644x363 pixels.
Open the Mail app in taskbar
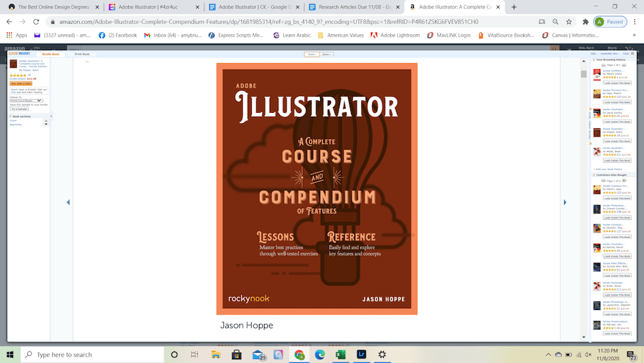pos(258,355)
